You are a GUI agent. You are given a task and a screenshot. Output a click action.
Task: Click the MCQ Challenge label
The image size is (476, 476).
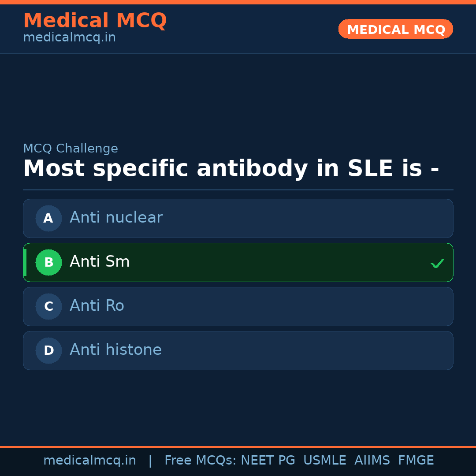71,149
